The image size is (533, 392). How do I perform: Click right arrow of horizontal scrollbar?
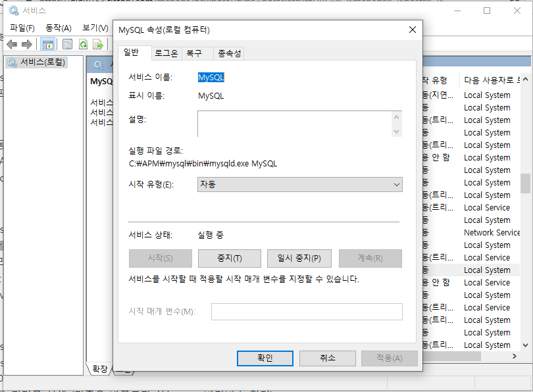[515, 356]
